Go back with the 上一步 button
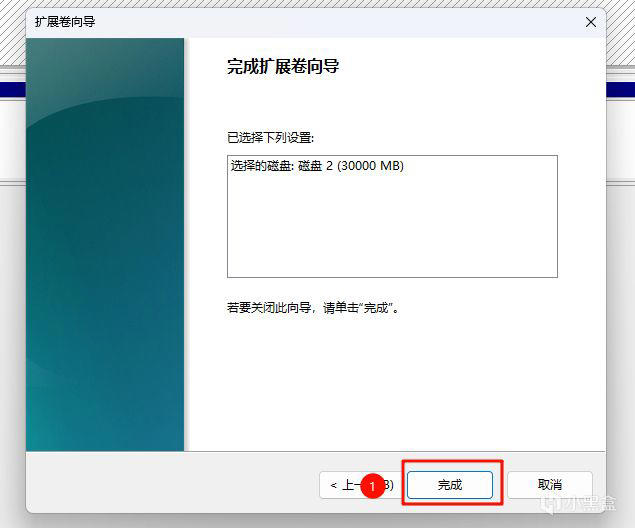The width and height of the screenshot is (635, 528). click(x=358, y=485)
